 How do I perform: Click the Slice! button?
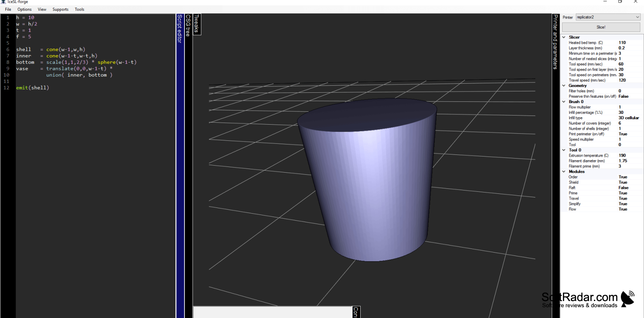[x=601, y=27]
